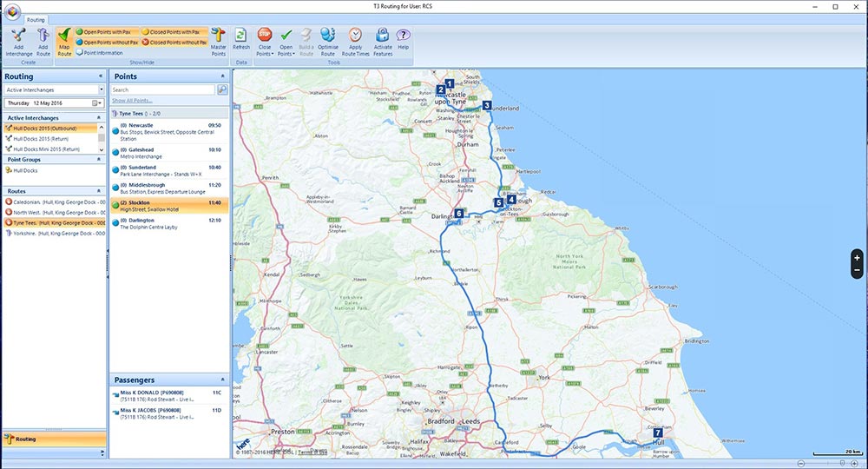Collapse the Routes section
The width and height of the screenshot is (868, 469).
click(x=99, y=191)
